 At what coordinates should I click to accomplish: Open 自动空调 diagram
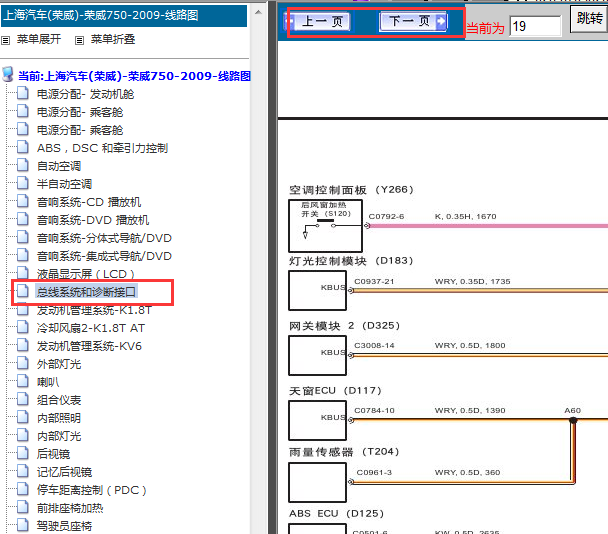coord(59,166)
